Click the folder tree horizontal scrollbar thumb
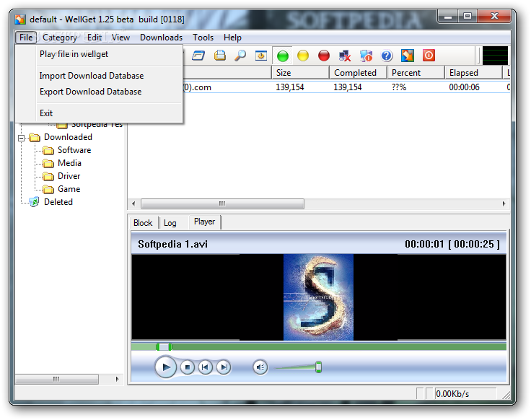This screenshot has height=420, width=531. 56,379
